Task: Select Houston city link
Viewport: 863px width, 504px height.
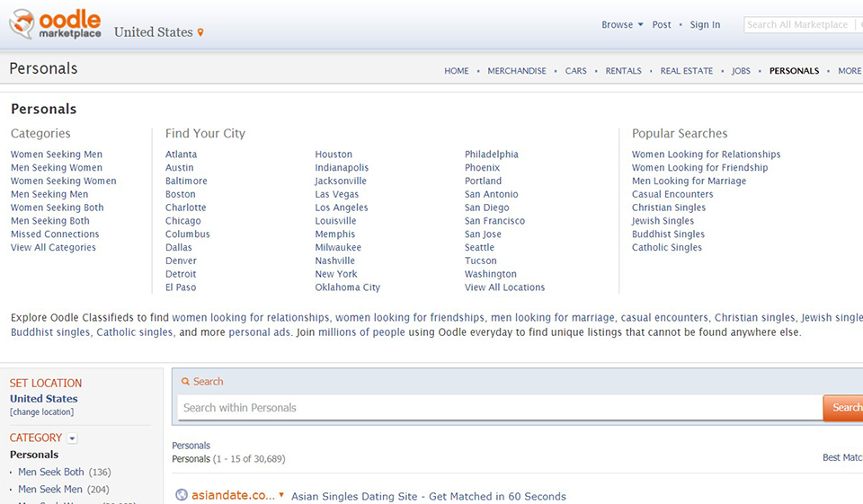Action: coord(334,154)
